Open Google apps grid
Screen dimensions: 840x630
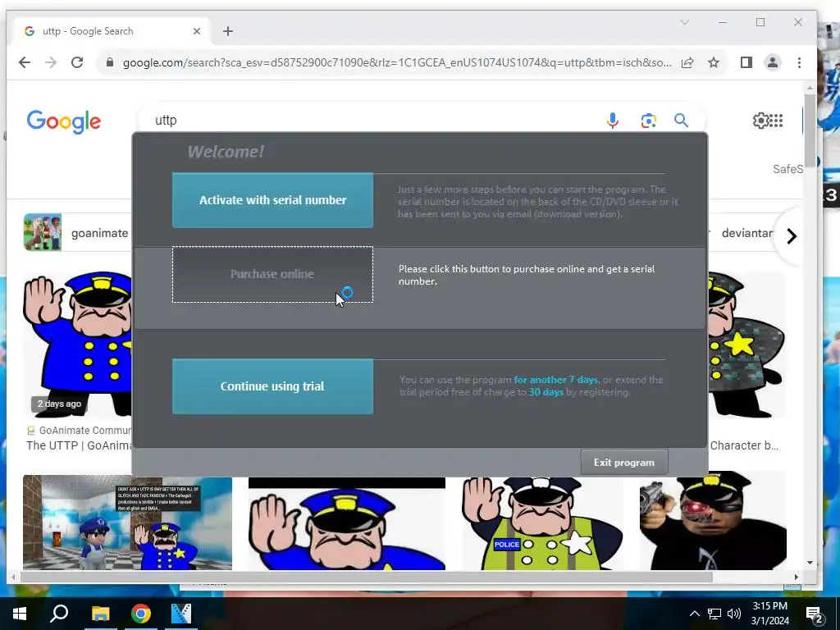point(777,121)
